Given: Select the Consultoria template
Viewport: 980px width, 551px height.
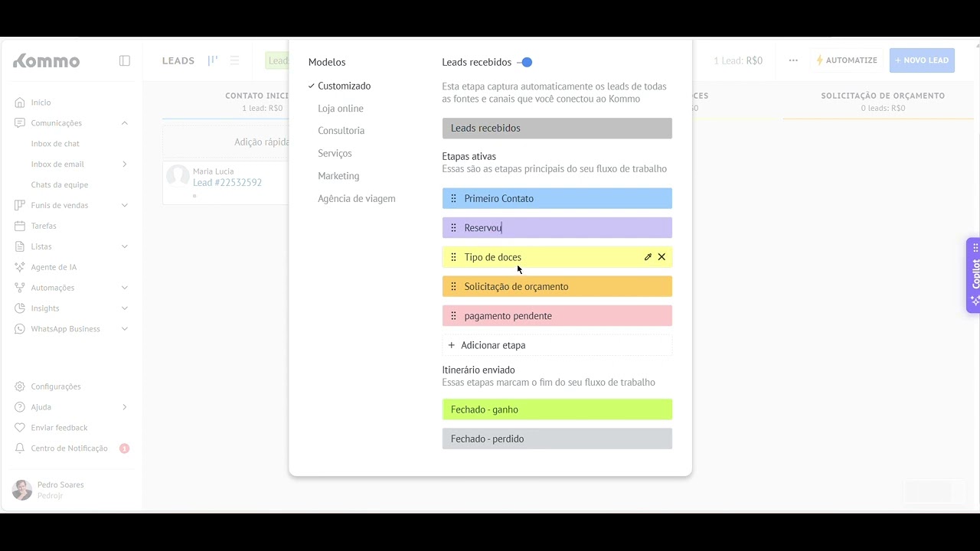Looking at the screenshot, I should pos(341,131).
